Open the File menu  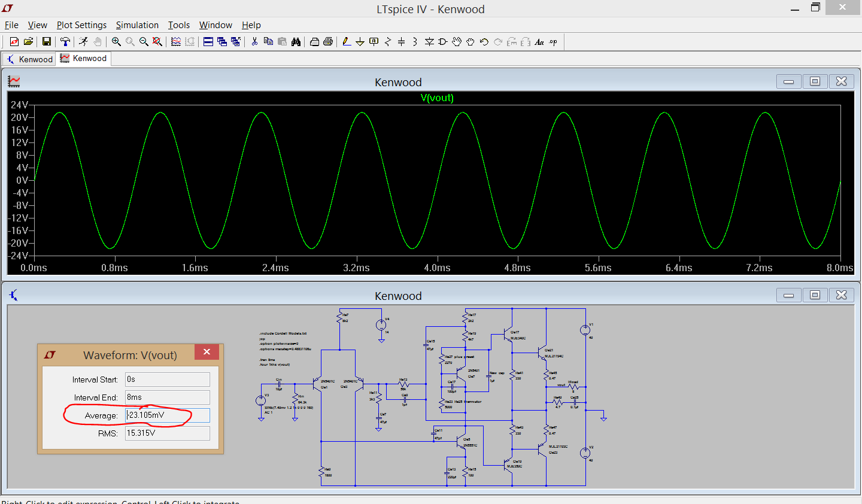tap(11, 25)
